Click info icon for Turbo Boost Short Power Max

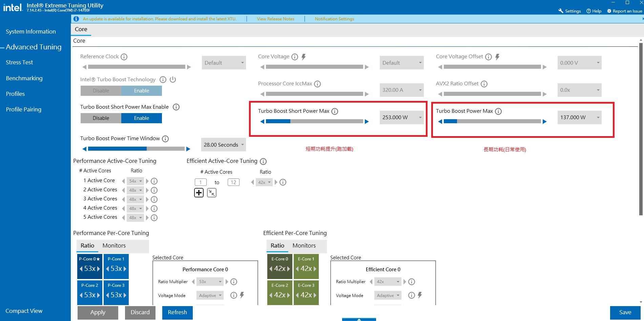(x=335, y=111)
